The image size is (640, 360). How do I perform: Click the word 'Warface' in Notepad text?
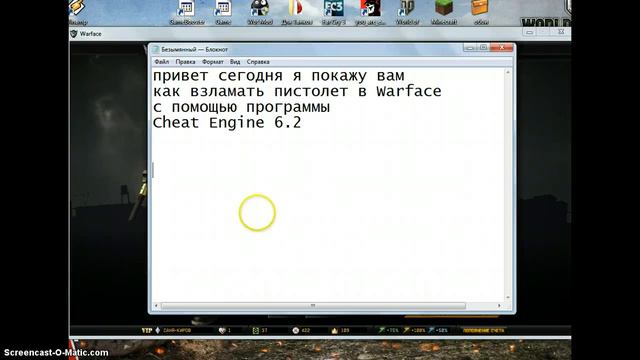pos(409,91)
